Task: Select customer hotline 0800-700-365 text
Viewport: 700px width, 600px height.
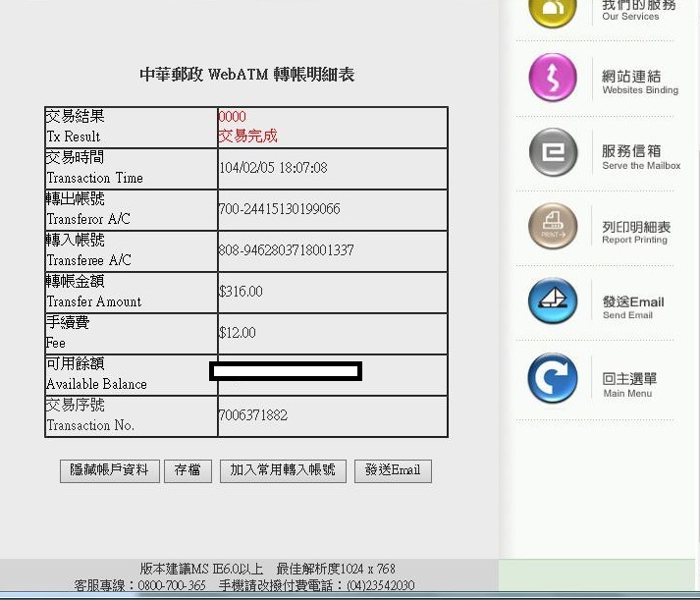Action: (172, 585)
